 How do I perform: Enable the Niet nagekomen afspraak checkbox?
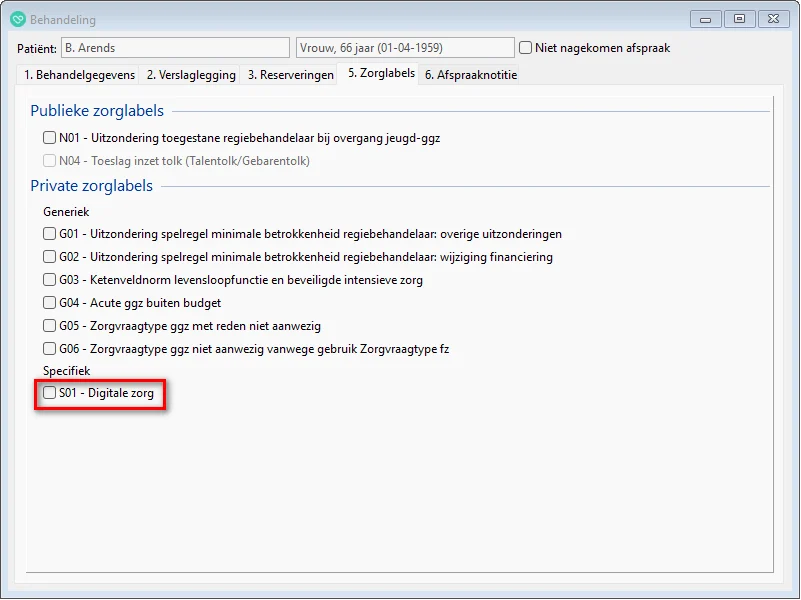pyautogui.click(x=527, y=48)
